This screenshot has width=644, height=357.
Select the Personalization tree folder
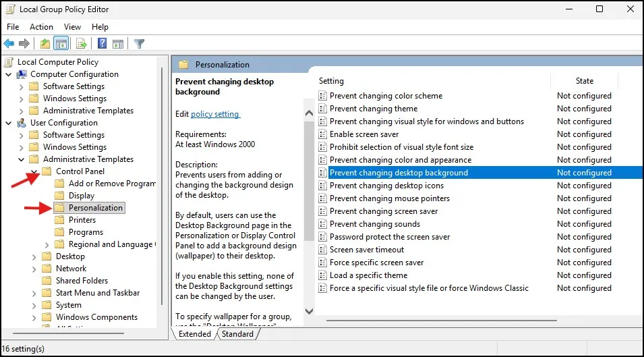pos(96,208)
